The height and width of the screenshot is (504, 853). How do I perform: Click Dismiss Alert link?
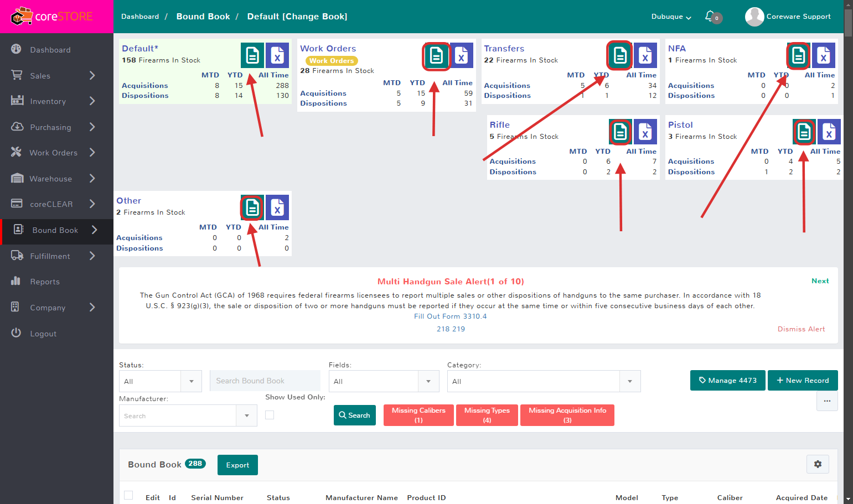pyautogui.click(x=801, y=329)
